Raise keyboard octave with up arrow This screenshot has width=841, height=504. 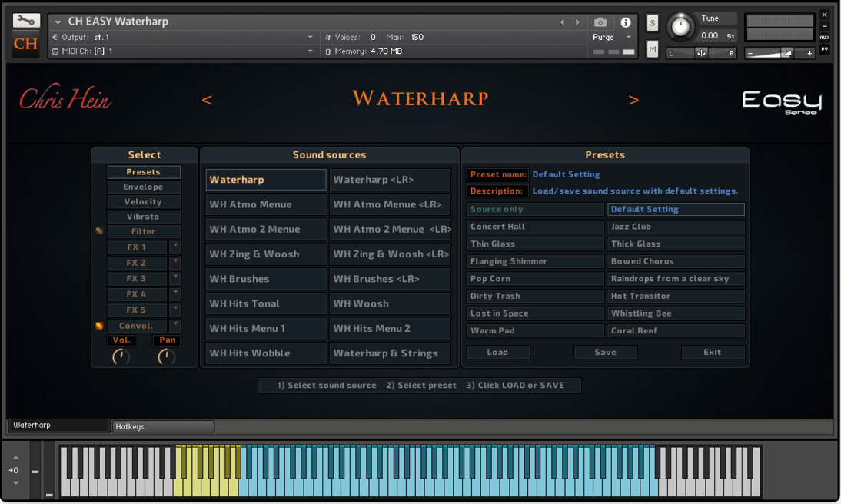pyautogui.click(x=15, y=457)
